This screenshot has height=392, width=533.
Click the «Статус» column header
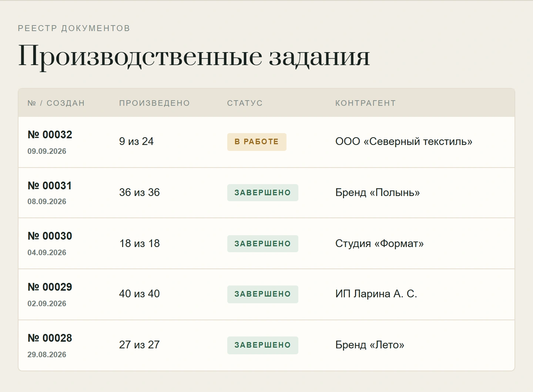pos(245,103)
